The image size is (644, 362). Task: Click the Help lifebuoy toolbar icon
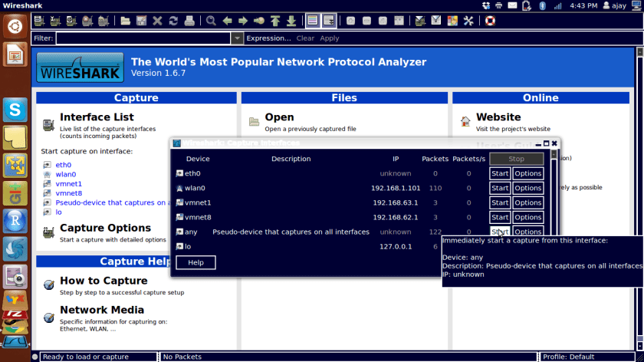(490, 21)
